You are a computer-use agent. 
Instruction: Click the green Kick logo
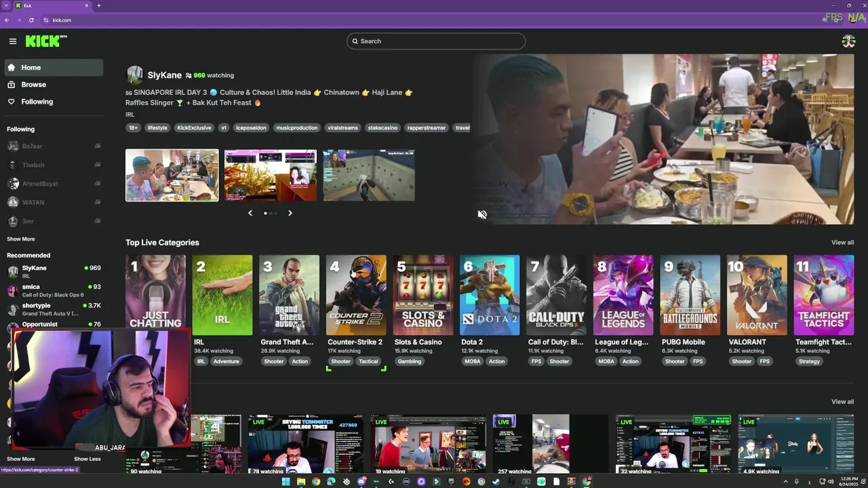tap(45, 41)
